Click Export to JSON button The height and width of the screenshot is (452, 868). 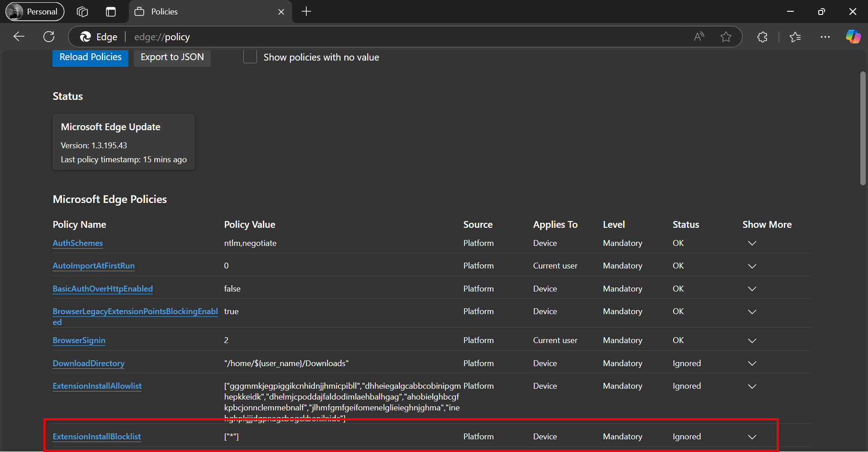click(x=172, y=57)
